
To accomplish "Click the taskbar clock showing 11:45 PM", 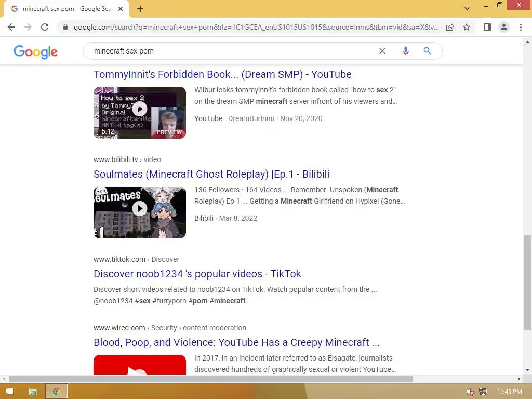I will 509,392.
